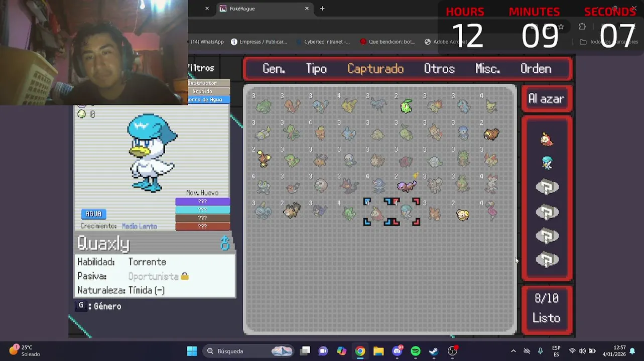Screen dimensions: 644x361
Task: Open the Empresas / Publicar bookmark
Action: (x=259, y=42)
